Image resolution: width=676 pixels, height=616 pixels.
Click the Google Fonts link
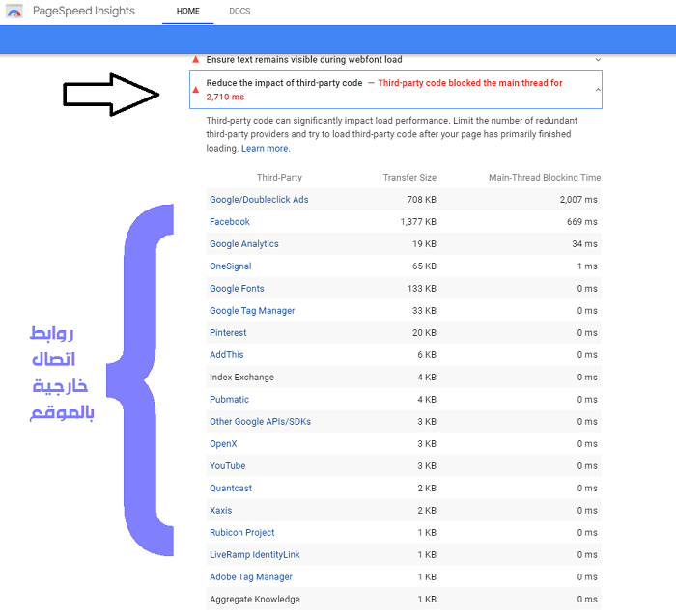click(237, 289)
